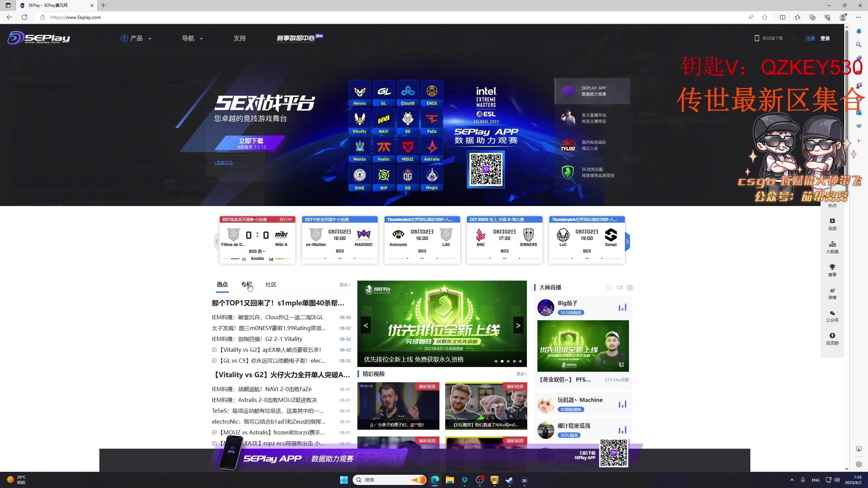Show next matches with right arrow

[x=627, y=242]
